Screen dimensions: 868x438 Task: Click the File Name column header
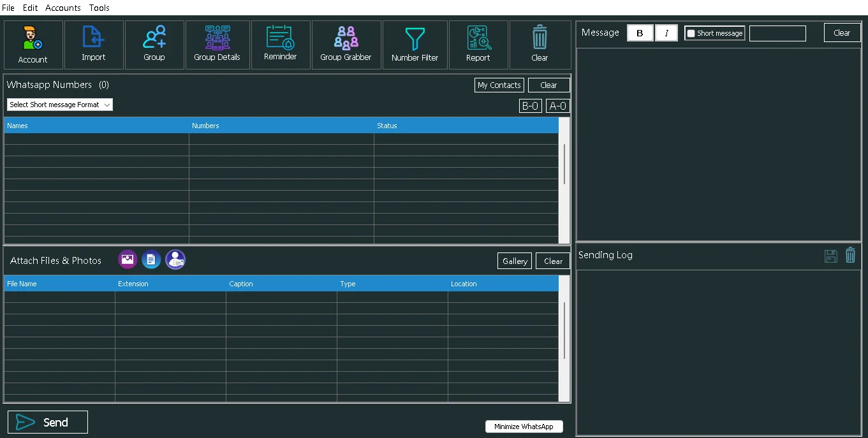tap(59, 284)
